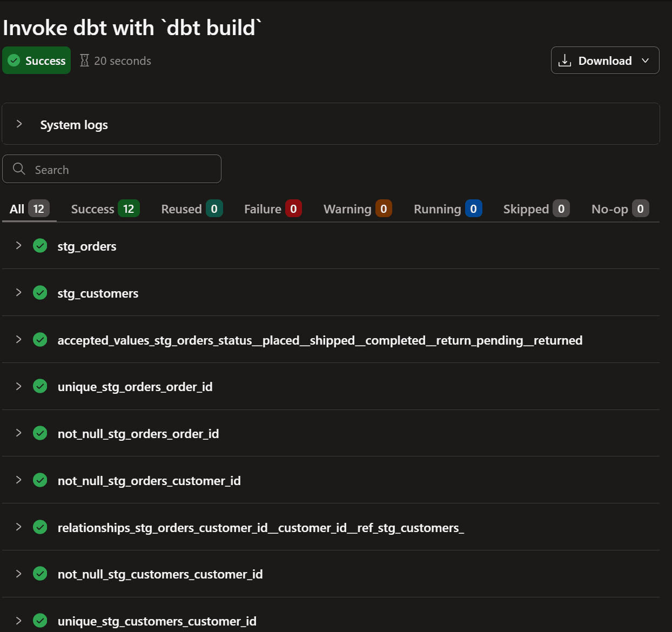Click the success checkmark for relationships_stg_orders_customer_id

point(40,527)
